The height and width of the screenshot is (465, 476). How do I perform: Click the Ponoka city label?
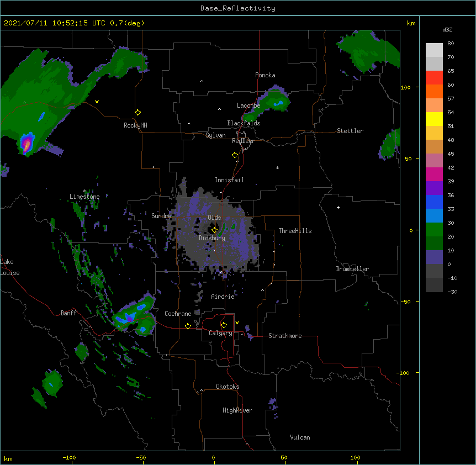[x=265, y=75]
